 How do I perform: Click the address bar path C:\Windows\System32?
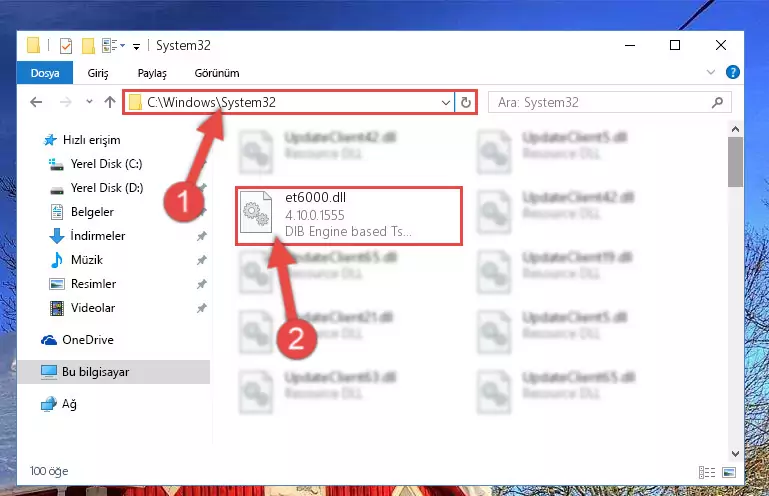coord(211,102)
